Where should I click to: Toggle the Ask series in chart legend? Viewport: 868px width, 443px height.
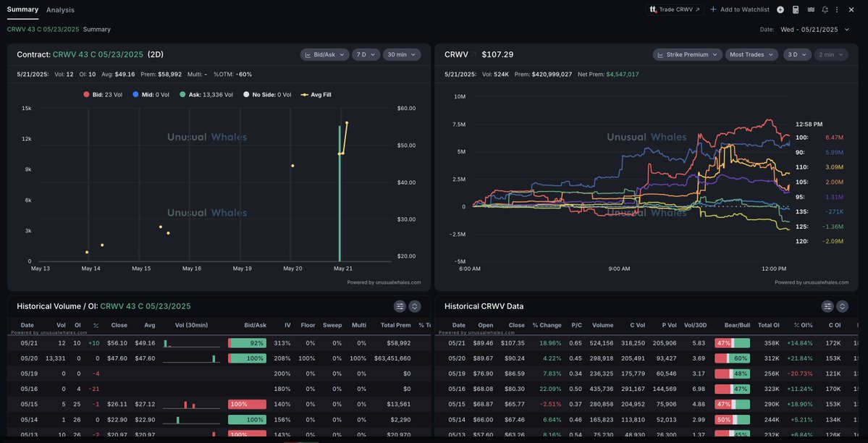[206, 95]
